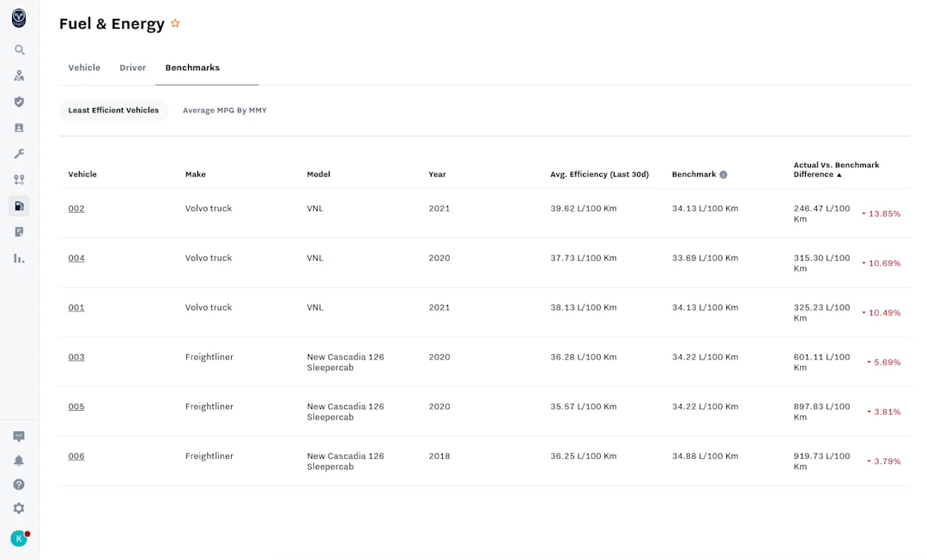Viewport: 927px width, 560px height.
Task: Open the maintenance wrench sidebar icon
Action: coord(19,154)
